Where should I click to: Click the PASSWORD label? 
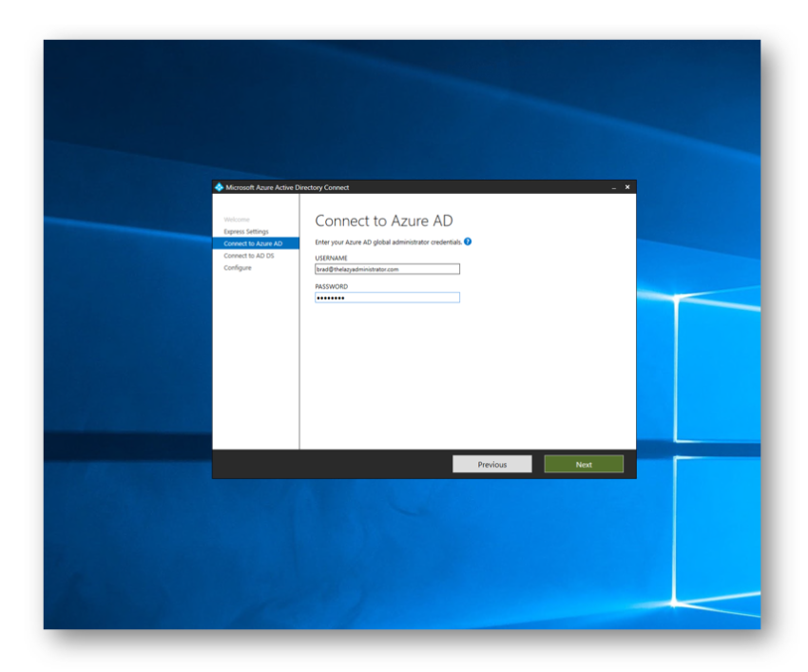click(x=332, y=286)
